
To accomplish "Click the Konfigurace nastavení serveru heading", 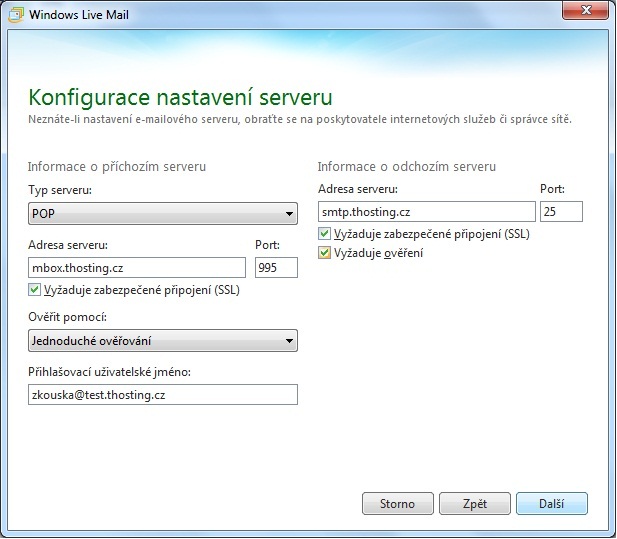I will click(180, 97).
